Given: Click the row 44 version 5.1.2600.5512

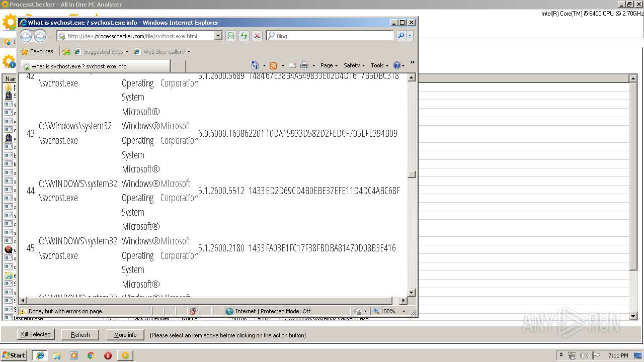Looking at the screenshot, I should [x=221, y=191].
